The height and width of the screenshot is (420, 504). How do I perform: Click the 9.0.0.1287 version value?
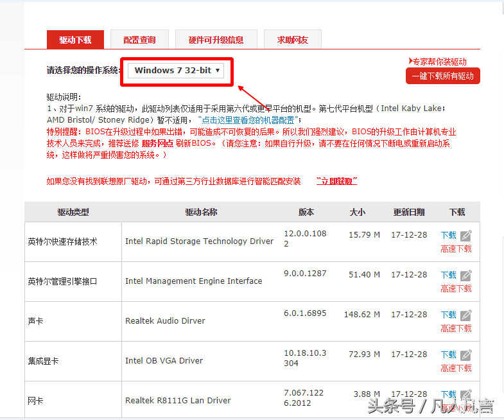[x=305, y=274]
